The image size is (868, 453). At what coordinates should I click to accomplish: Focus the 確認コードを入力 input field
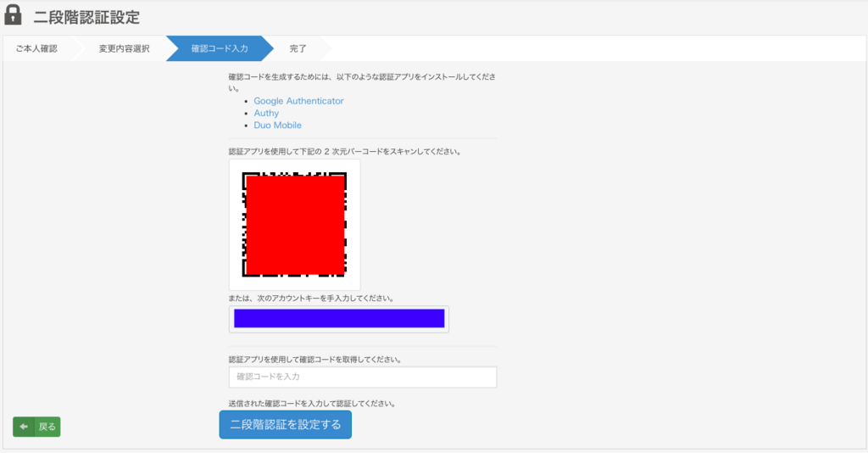click(363, 377)
